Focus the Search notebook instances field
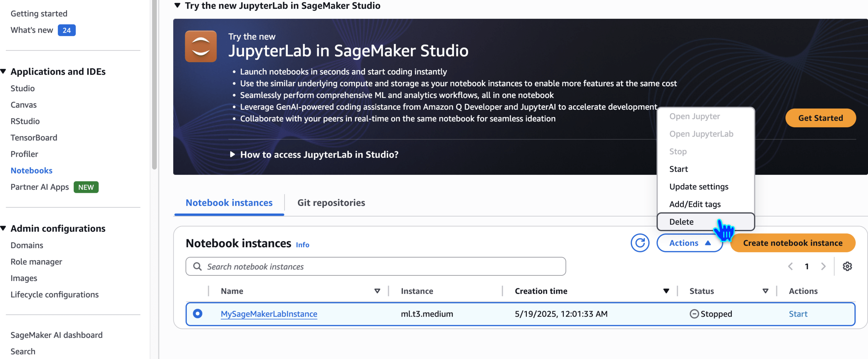Screen dimensions: 868x359 point(376,266)
